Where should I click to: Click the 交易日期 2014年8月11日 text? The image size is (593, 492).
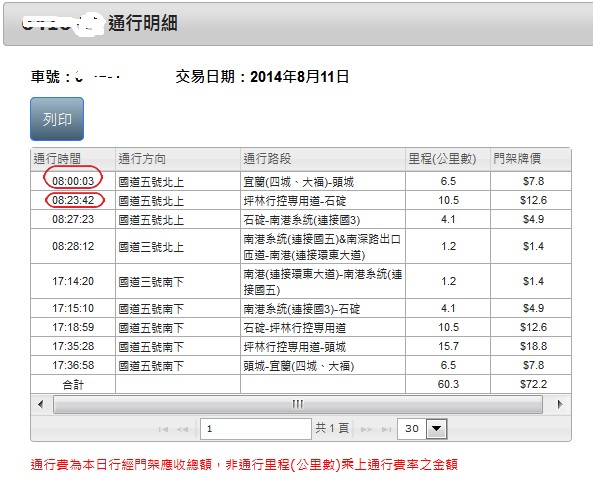click(x=262, y=77)
